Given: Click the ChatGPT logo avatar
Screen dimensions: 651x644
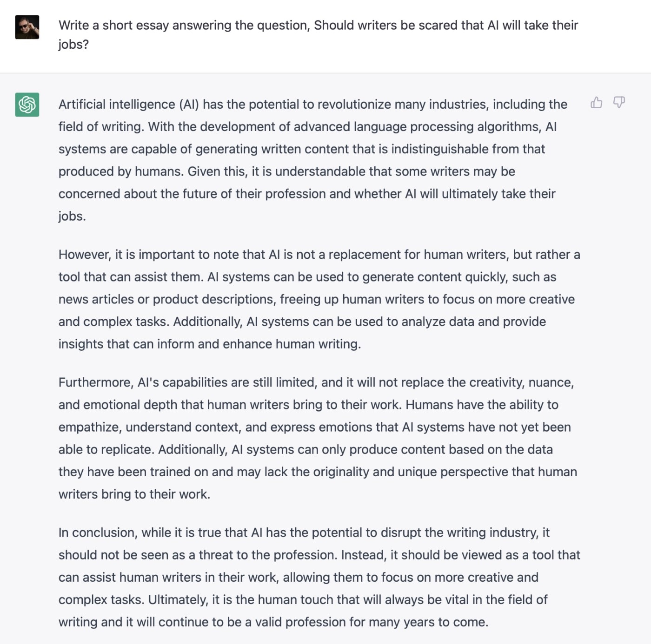Looking at the screenshot, I should coord(27,105).
